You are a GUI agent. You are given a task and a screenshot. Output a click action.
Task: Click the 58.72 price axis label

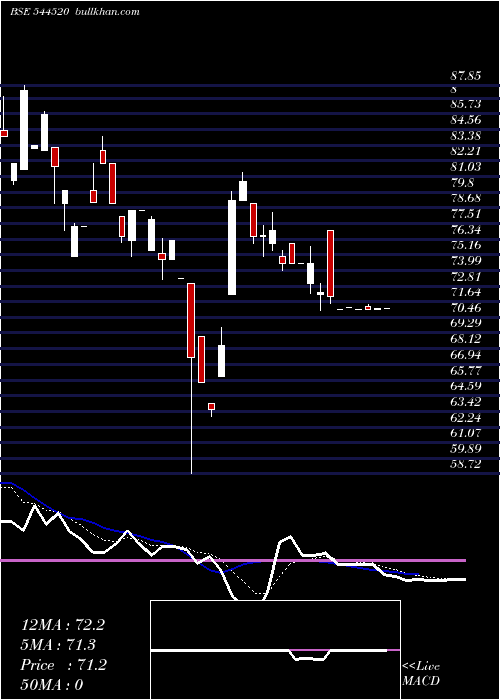[466, 464]
